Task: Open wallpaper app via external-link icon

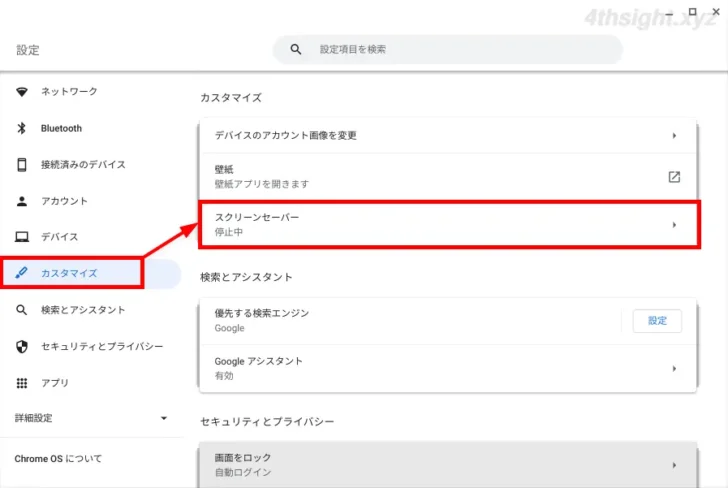Action: pos(674,177)
